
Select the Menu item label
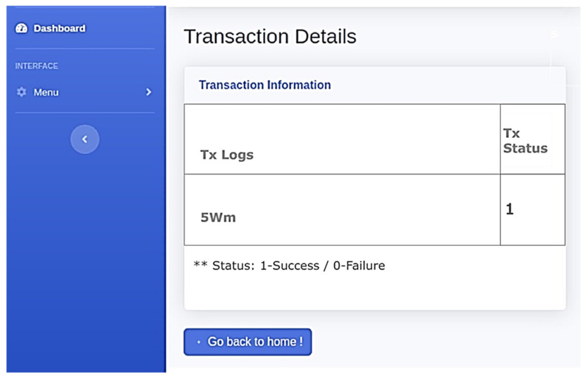[46, 92]
